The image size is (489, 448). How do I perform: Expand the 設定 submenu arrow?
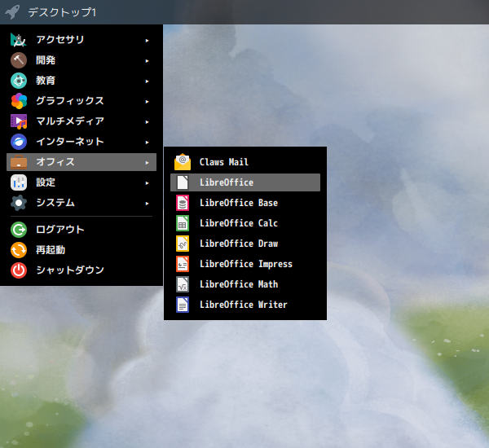point(148,183)
